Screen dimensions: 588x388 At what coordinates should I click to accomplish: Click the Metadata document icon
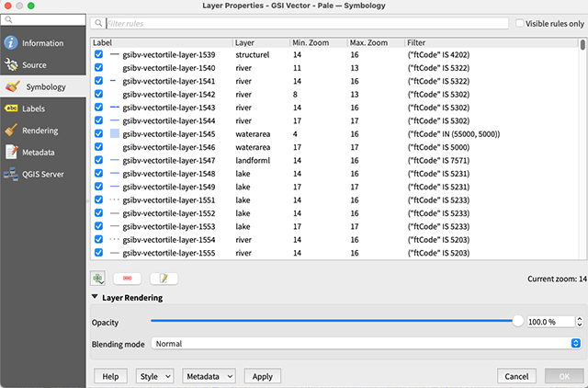[x=11, y=152]
